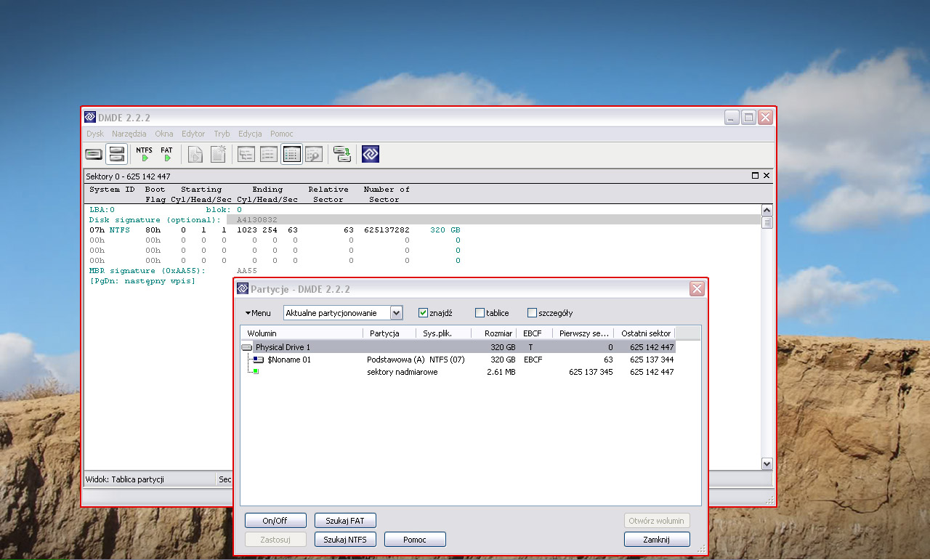Switch to the tree view toolbar icon
Screen dimensions: 930x560
point(246,154)
